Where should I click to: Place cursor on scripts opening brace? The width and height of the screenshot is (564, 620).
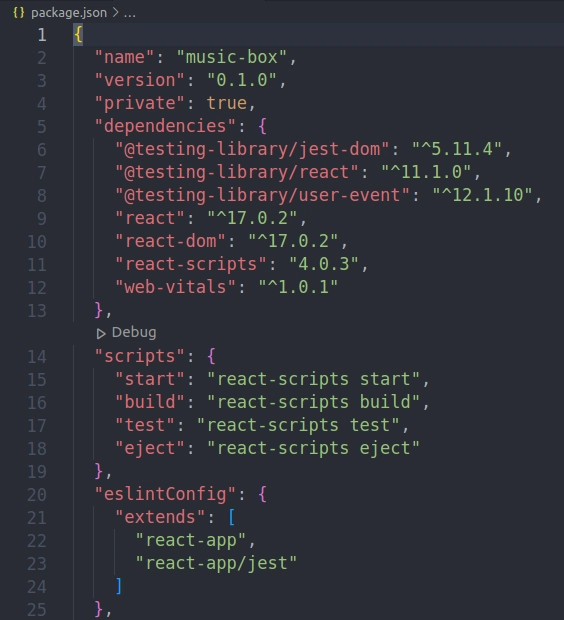[x=211, y=356]
